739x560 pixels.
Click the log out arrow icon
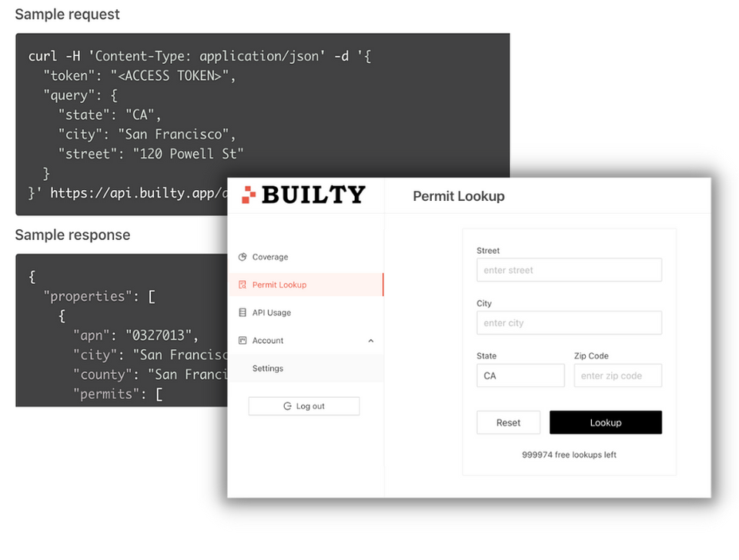tap(287, 406)
